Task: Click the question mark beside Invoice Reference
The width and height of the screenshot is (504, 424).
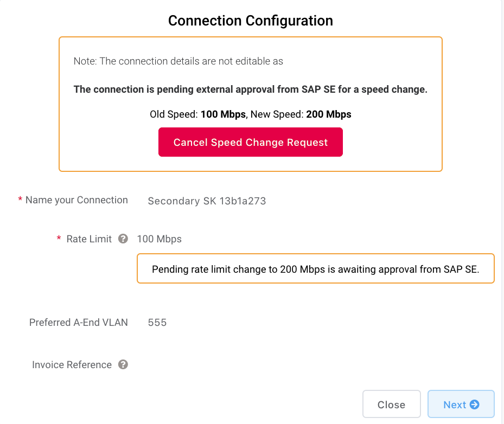Action: 123,364
